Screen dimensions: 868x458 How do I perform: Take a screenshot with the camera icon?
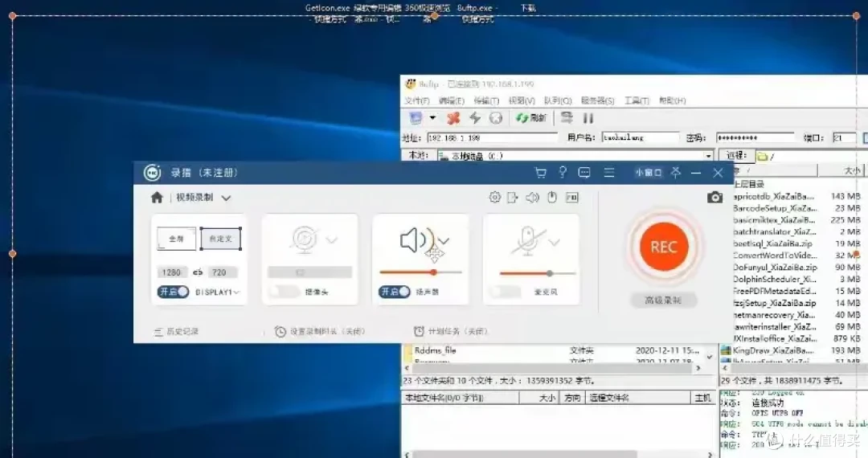tap(714, 198)
